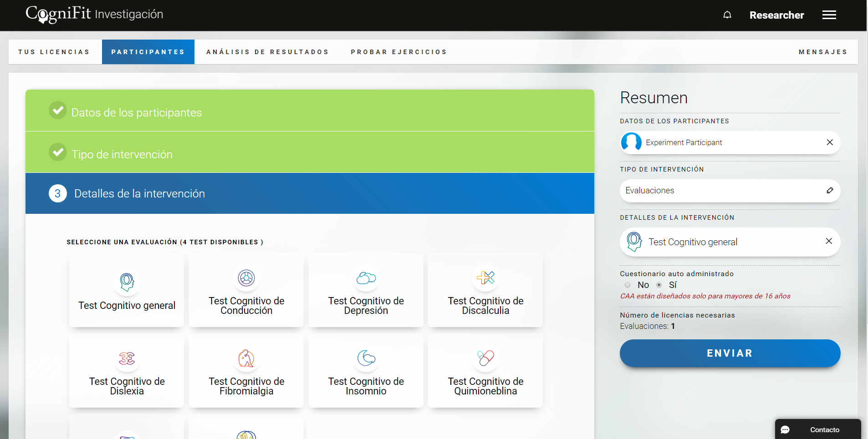Switch to Análisis de Resultados tab
868x439 pixels.
267,52
